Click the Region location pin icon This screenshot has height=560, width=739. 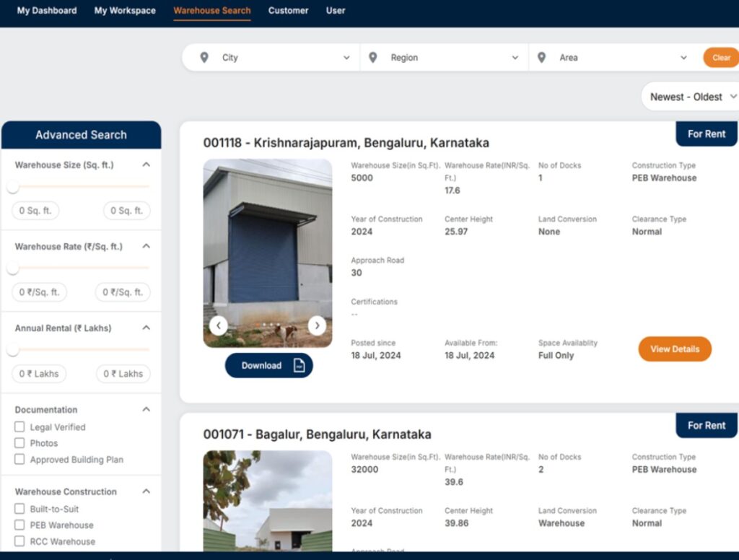[372, 58]
